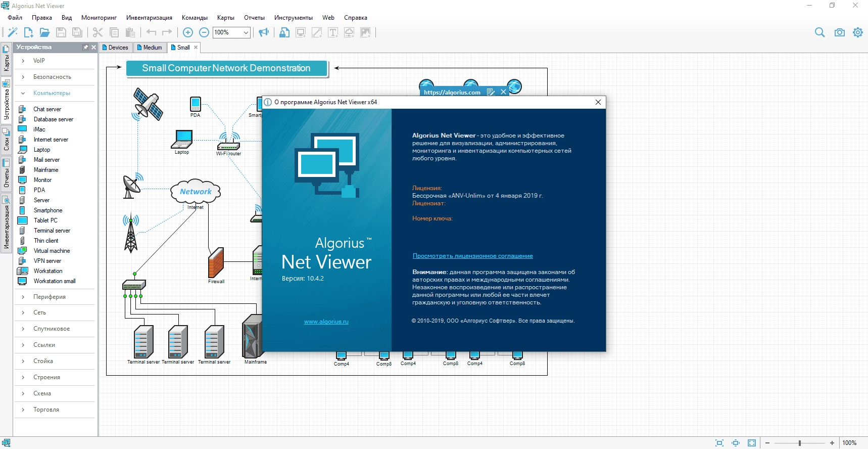Toggle pin on the Устройства panel

(x=85, y=47)
